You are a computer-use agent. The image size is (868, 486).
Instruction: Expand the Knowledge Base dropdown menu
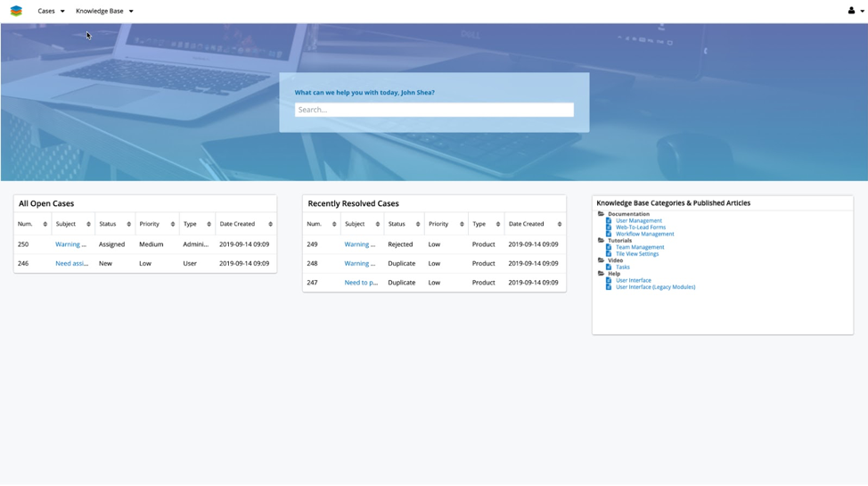tap(104, 11)
